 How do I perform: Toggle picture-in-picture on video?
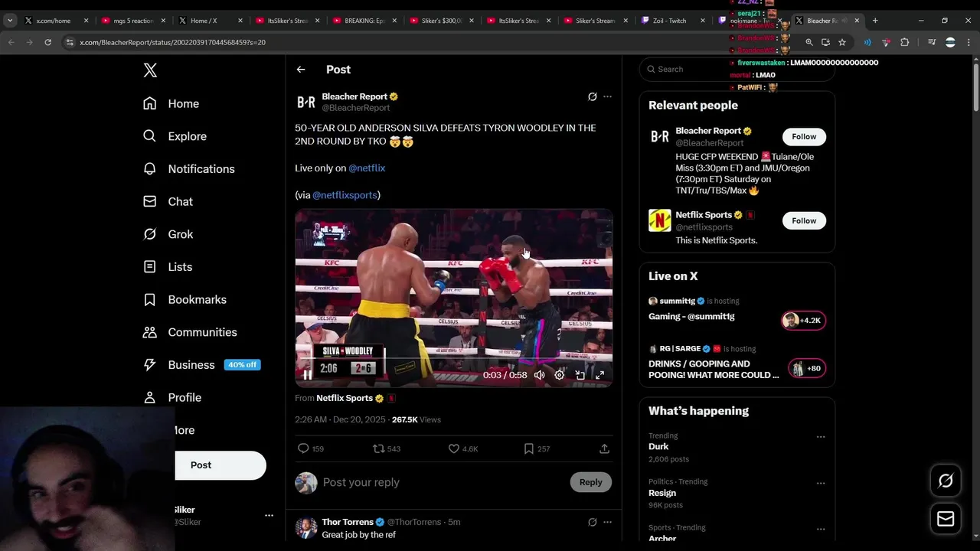[x=580, y=375]
